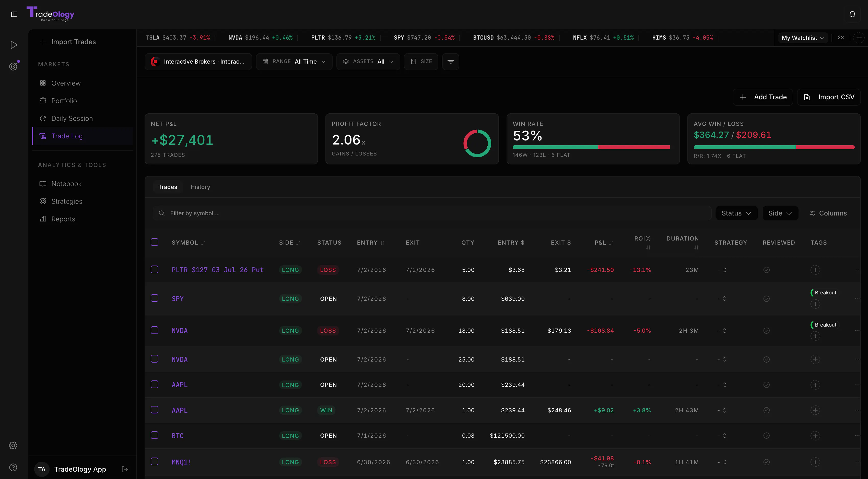868x479 pixels.
Task: Toggle ticker speed 2x control
Action: [x=841, y=38]
